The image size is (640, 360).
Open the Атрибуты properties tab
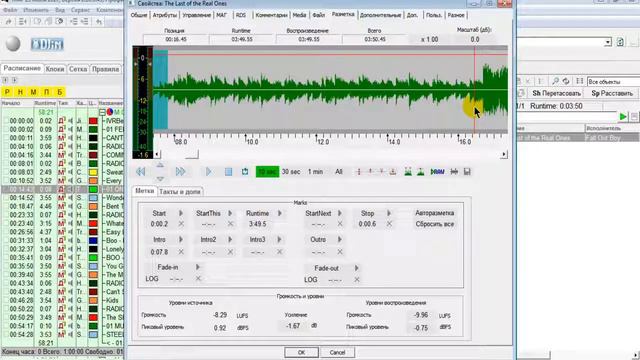tap(165, 15)
